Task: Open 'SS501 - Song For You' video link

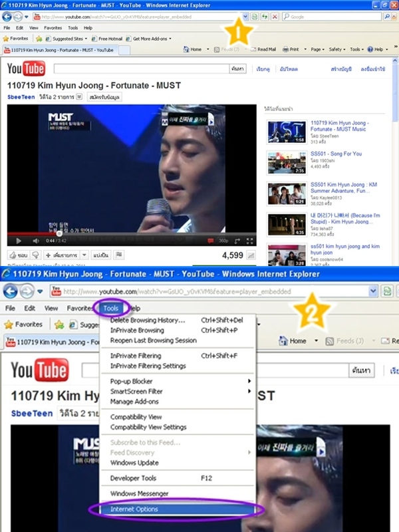Action: click(x=336, y=154)
